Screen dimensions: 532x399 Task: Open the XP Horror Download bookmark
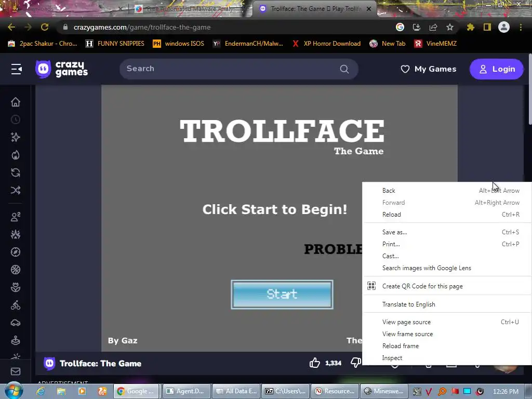click(326, 44)
